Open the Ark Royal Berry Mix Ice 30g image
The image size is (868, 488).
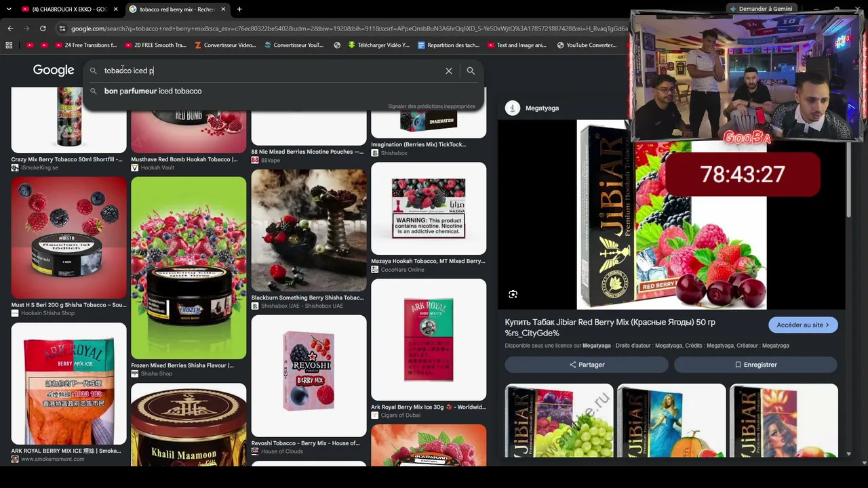click(429, 340)
